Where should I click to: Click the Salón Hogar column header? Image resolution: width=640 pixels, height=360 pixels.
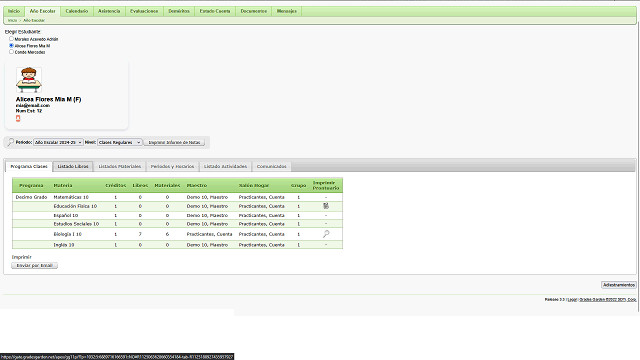[x=254, y=185]
